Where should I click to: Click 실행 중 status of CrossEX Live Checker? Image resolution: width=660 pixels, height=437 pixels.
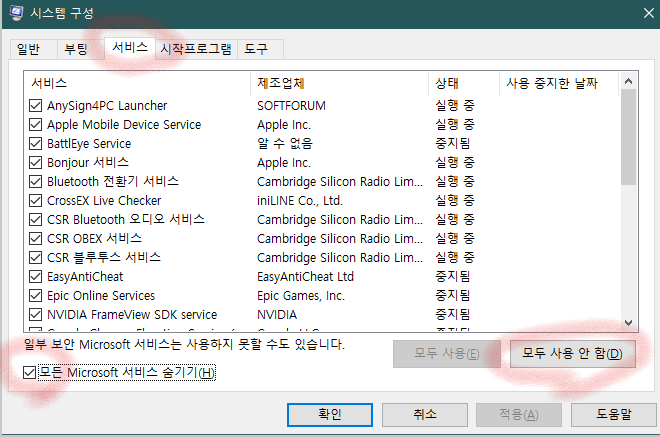point(455,200)
